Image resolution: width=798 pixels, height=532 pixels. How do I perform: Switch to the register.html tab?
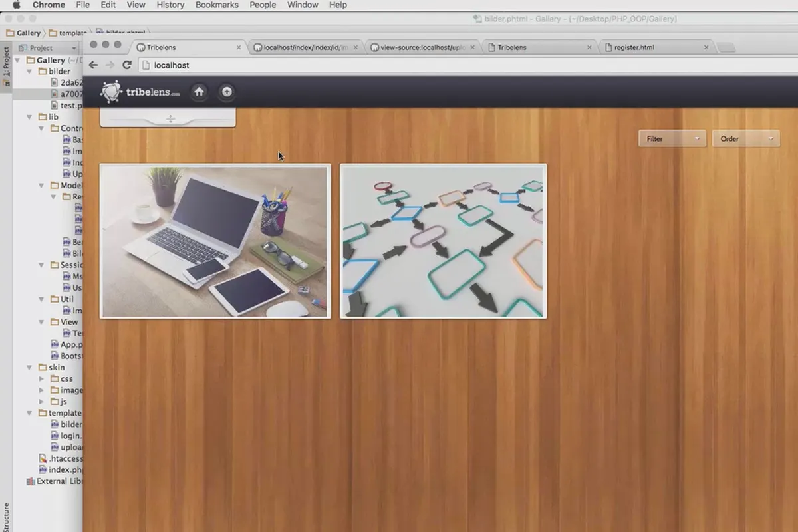(x=656, y=47)
